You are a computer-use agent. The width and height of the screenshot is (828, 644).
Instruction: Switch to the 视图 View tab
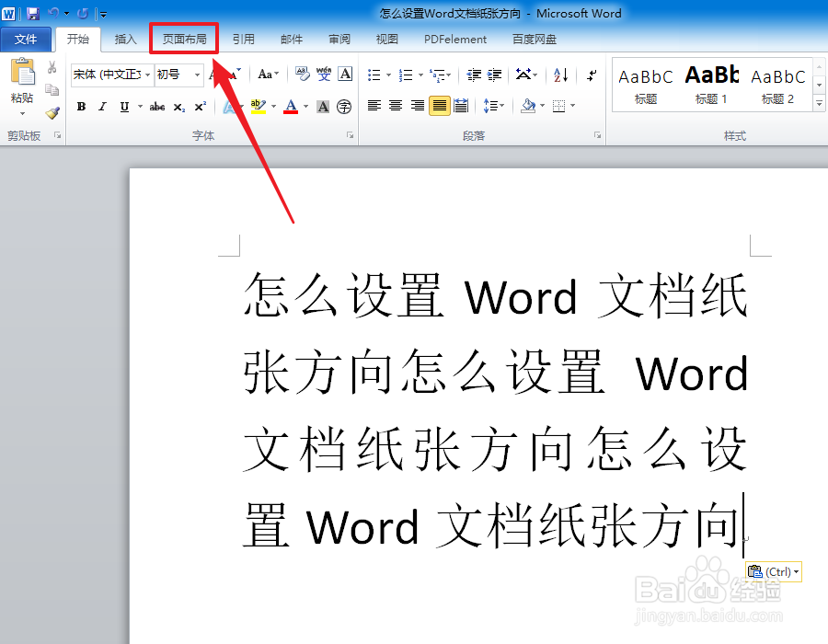[386, 39]
